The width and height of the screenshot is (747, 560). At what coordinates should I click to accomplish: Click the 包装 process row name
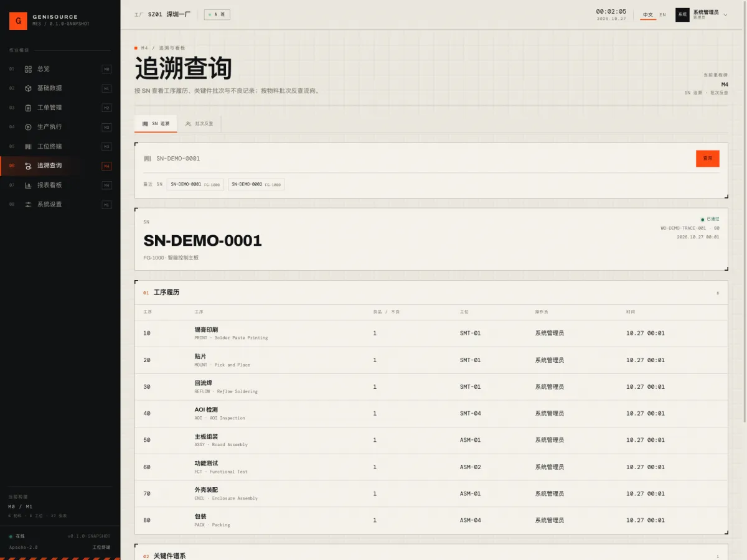(200, 517)
